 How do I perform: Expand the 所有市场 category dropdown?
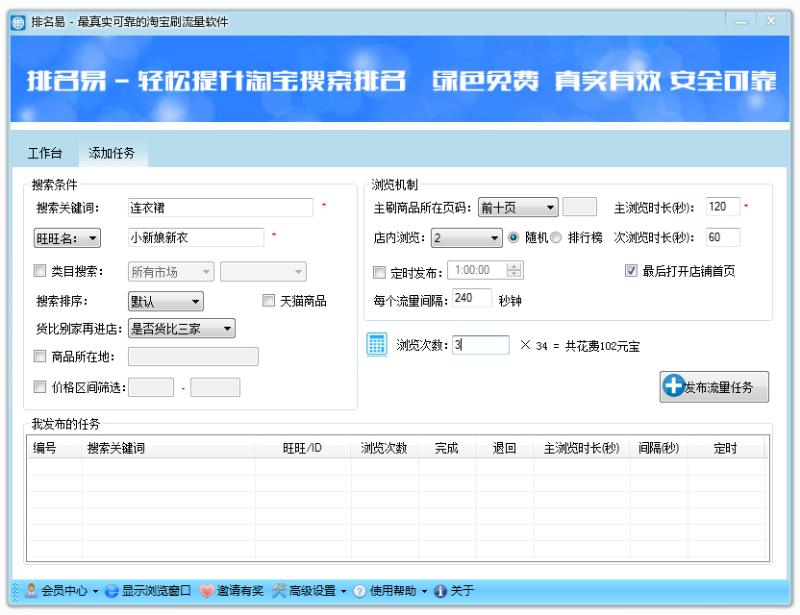pyautogui.click(x=171, y=272)
